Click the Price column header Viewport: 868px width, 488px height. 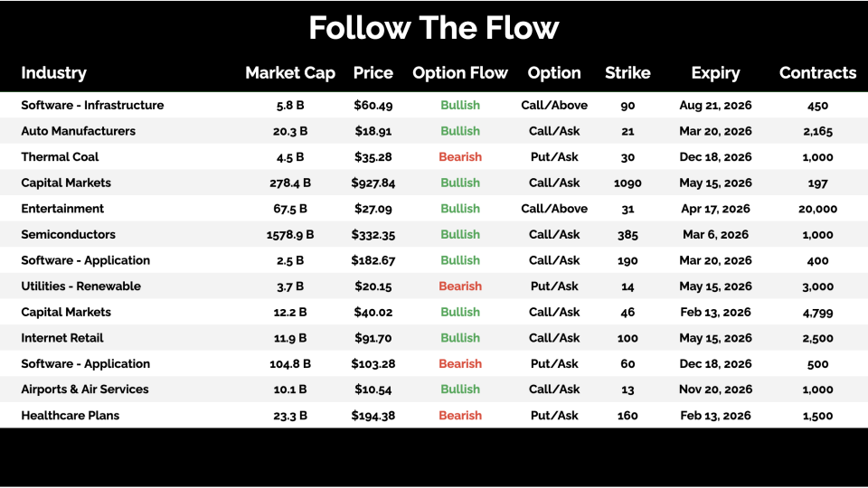[373, 73]
